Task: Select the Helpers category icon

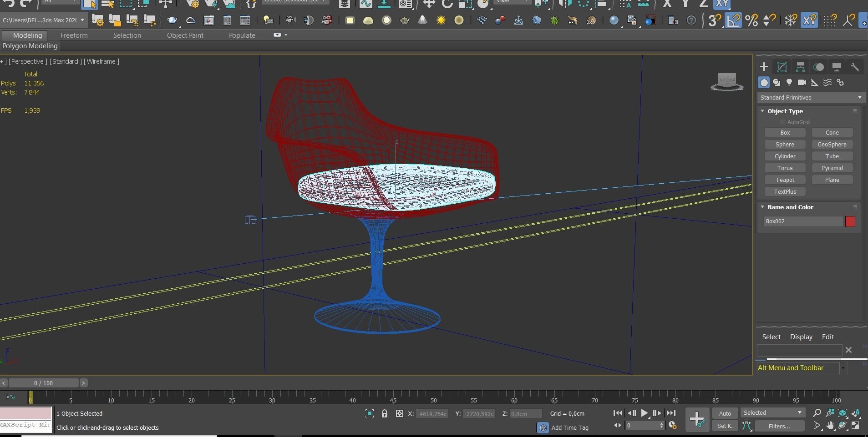Action: tap(815, 82)
